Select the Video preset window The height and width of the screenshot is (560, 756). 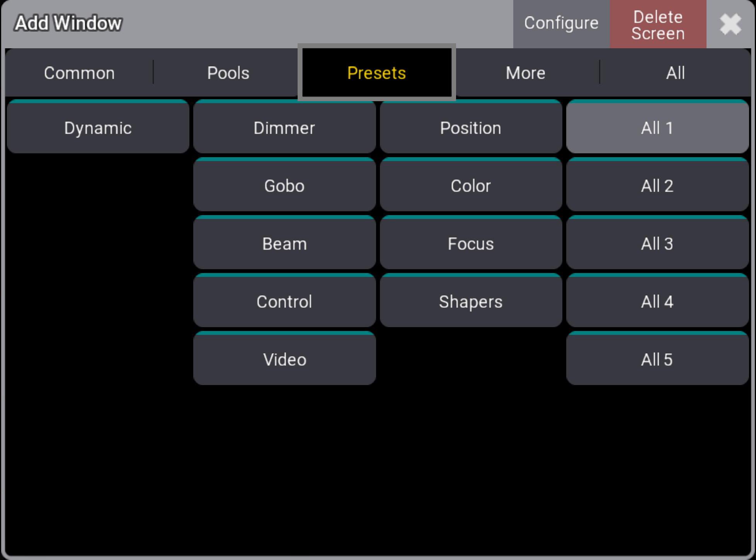pos(285,359)
